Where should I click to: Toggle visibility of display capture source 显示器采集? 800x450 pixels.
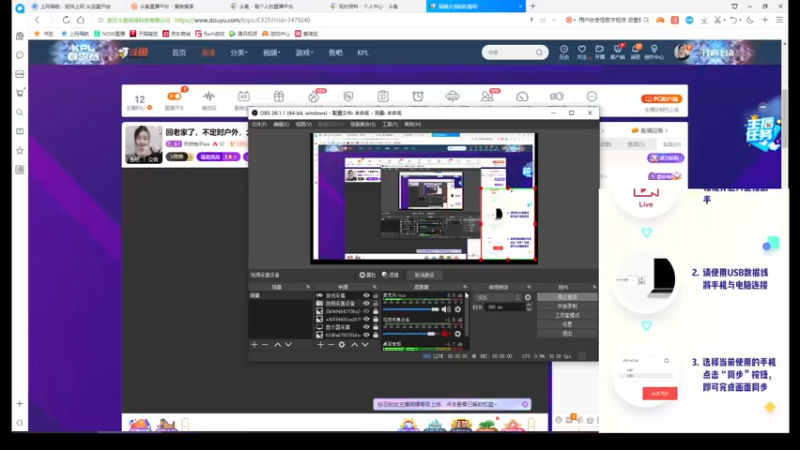(366, 327)
